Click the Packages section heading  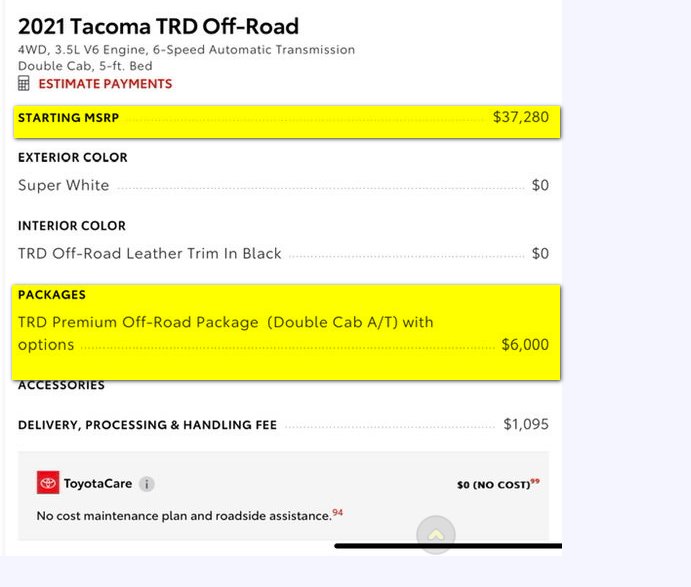coord(52,295)
